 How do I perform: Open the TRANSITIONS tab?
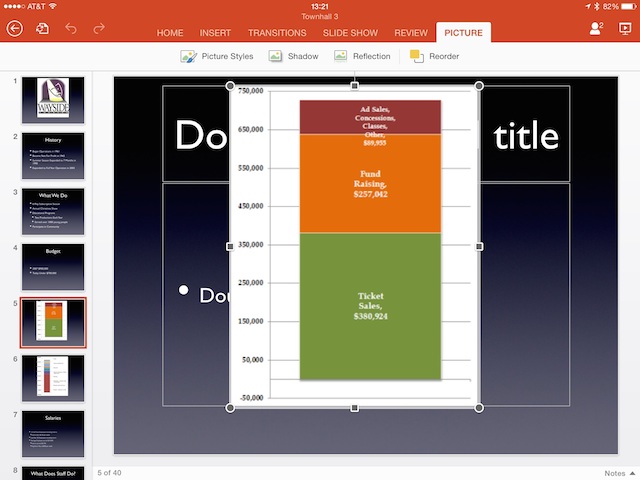[277, 33]
